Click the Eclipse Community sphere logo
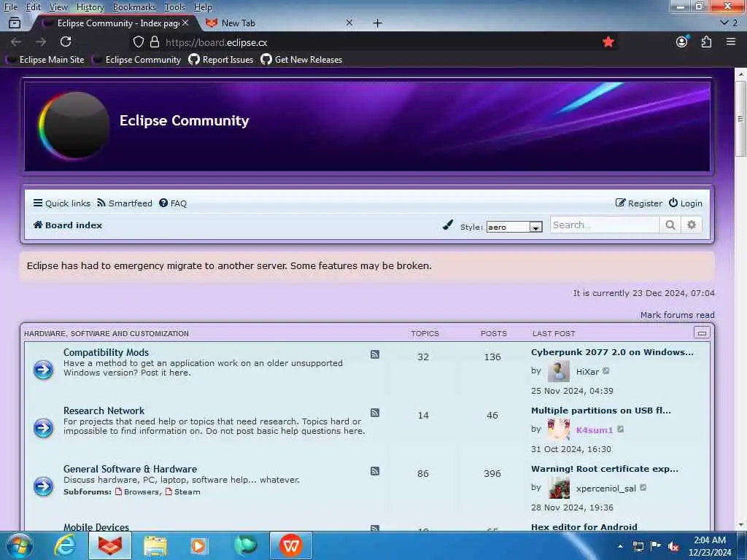747x560 pixels. pos(74,125)
